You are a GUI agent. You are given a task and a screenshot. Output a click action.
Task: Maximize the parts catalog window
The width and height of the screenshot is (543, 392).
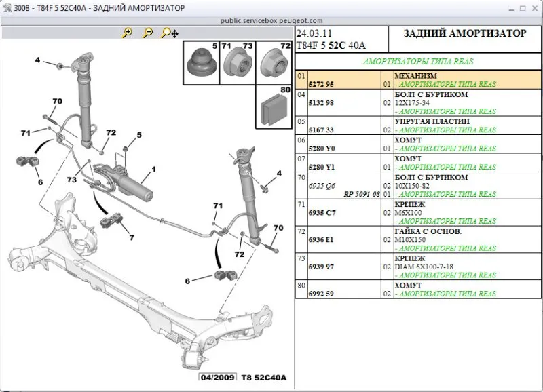tap(523, 8)
